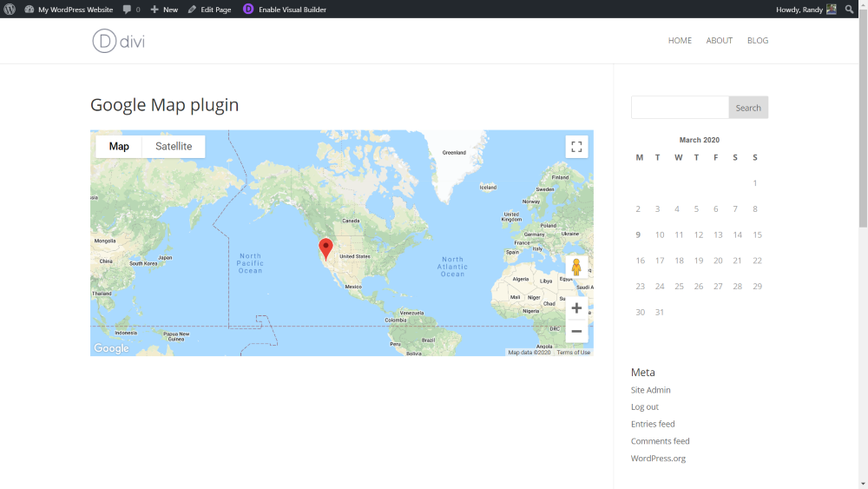
Task: Switch the map to Satellite view
Action: click(x=174, y=146)
